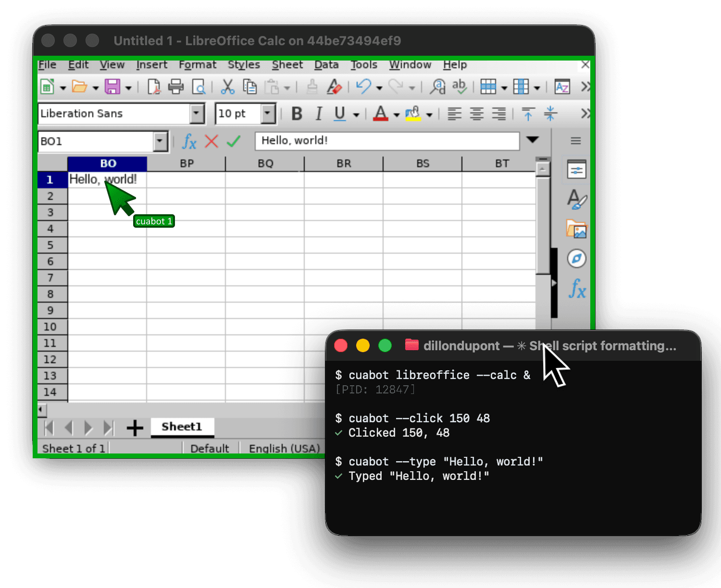Open the sidebar Properties deck
721x588 pixels.
[576, 170]
